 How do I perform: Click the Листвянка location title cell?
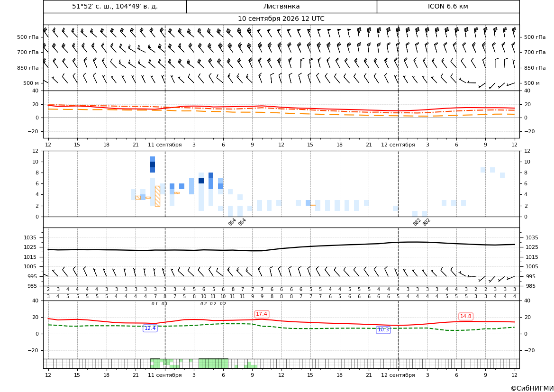pos(282,6)
